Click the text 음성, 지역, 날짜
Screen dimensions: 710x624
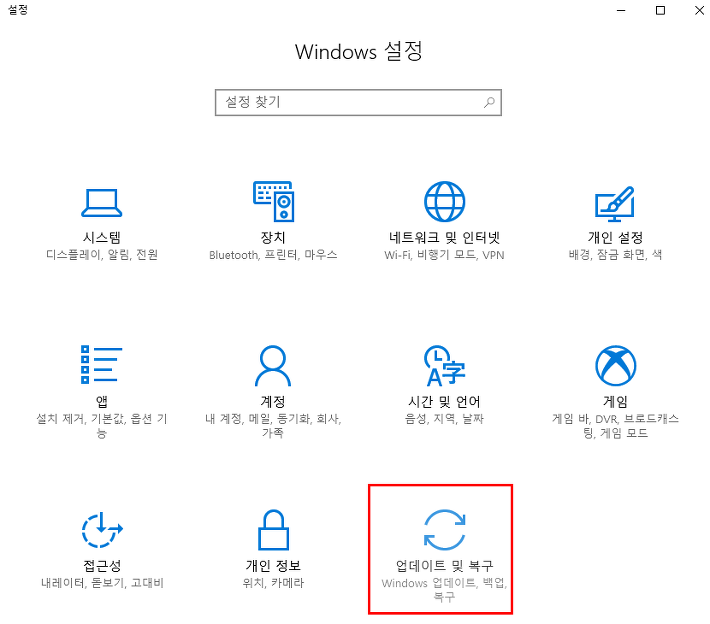tap(444, 418)
